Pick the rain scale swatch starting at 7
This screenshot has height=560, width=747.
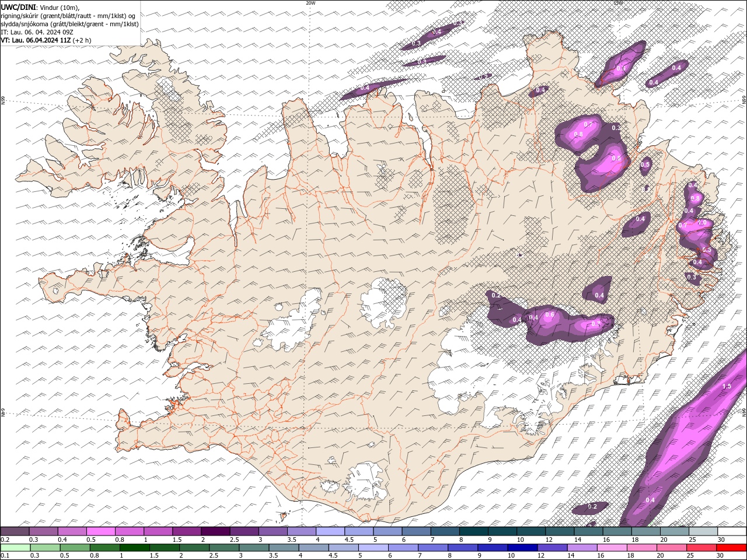pos(433,548)
